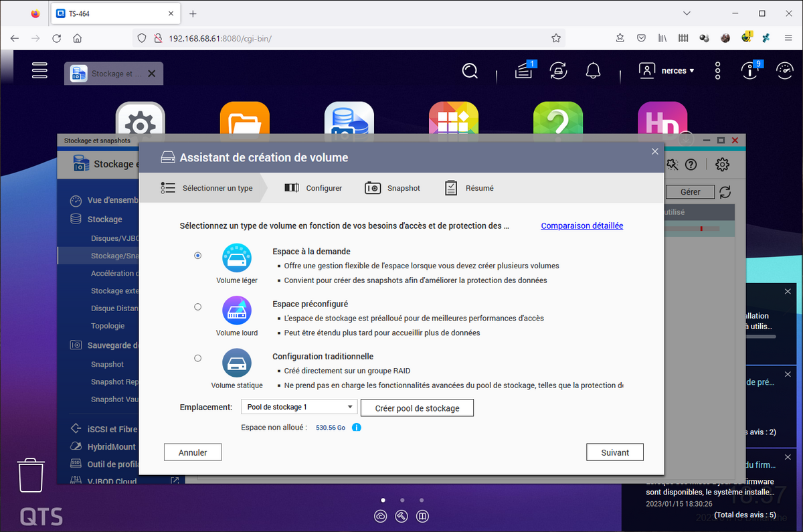
Task: Open Firefox application menu
Action: click(x=788, y=38)
